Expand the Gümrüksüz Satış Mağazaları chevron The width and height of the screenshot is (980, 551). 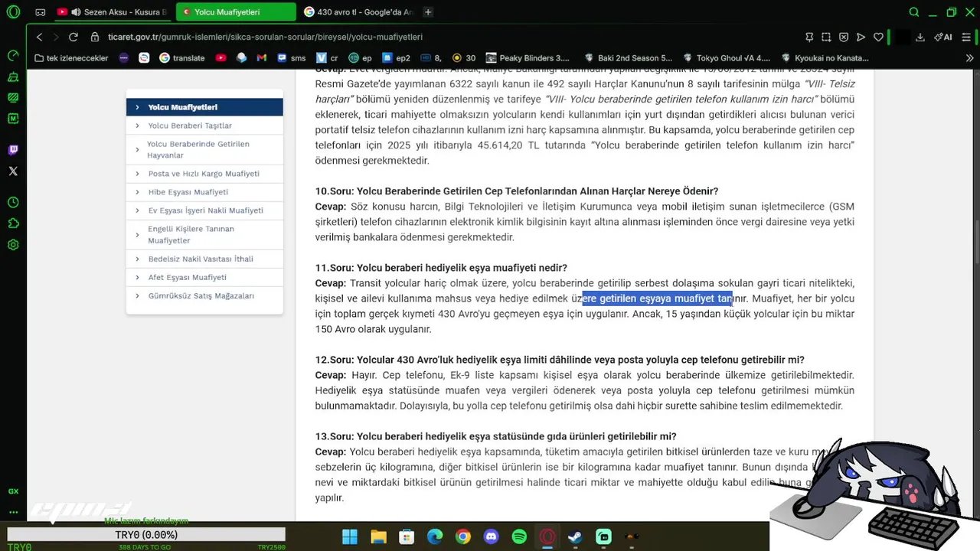[137, 295]
